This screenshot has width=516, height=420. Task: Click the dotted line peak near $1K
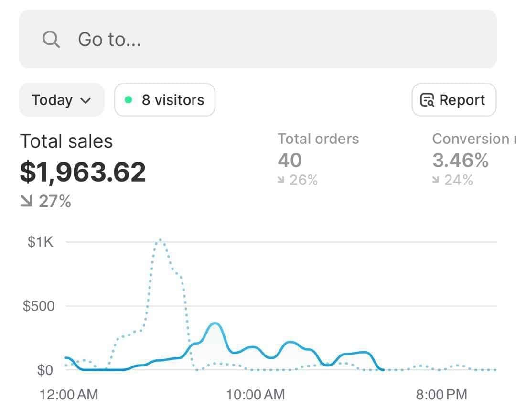click(160, 240)
